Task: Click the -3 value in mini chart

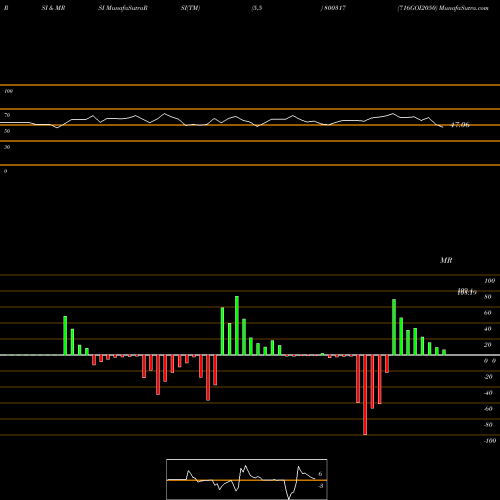Action: [321, 486]
